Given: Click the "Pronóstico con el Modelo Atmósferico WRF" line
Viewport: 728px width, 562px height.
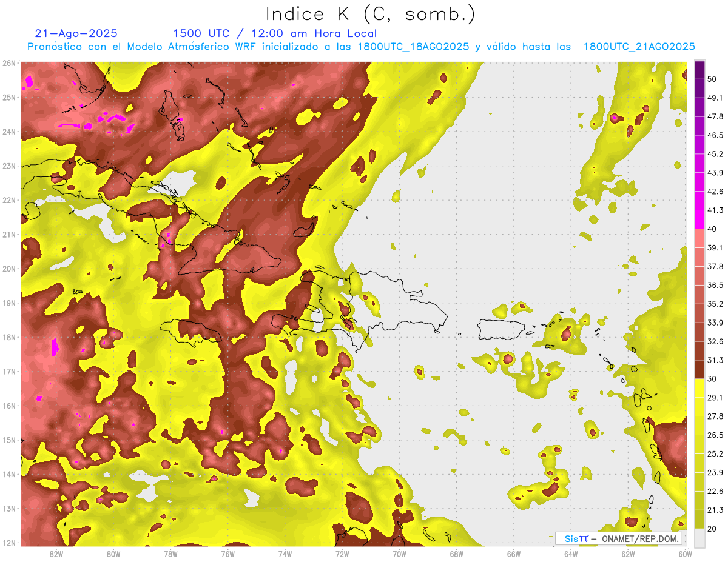Looking at the screenshot, I should [x=361, y=47].
